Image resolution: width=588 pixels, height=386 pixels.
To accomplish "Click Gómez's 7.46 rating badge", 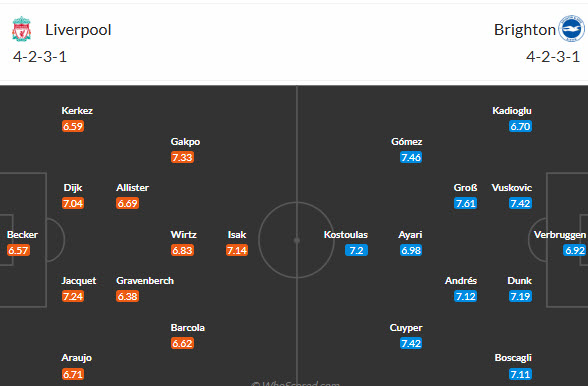I will coord(411,157).
